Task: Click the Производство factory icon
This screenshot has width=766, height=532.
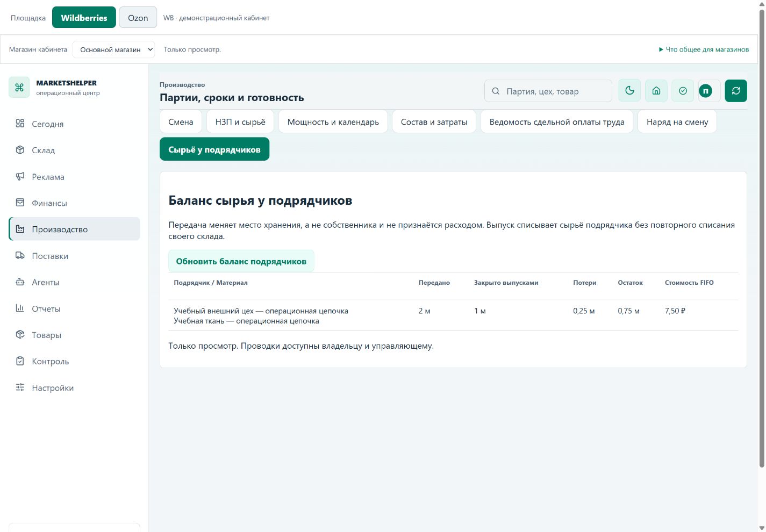Action: [x=20, y=229]
